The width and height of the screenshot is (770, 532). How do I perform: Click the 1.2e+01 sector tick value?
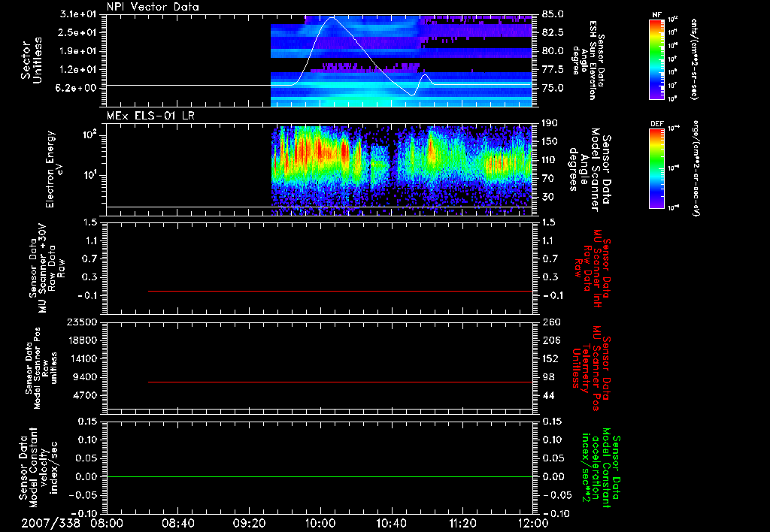tap(78, 69)
